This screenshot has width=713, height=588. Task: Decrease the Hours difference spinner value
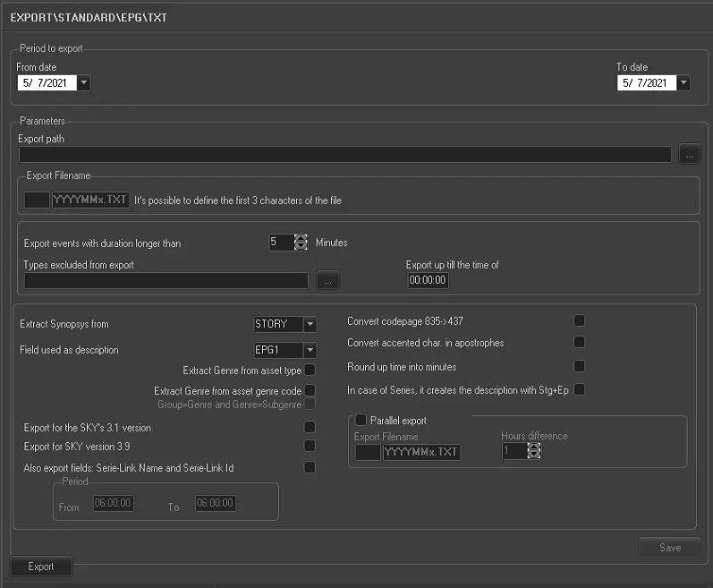click(534, 456)
